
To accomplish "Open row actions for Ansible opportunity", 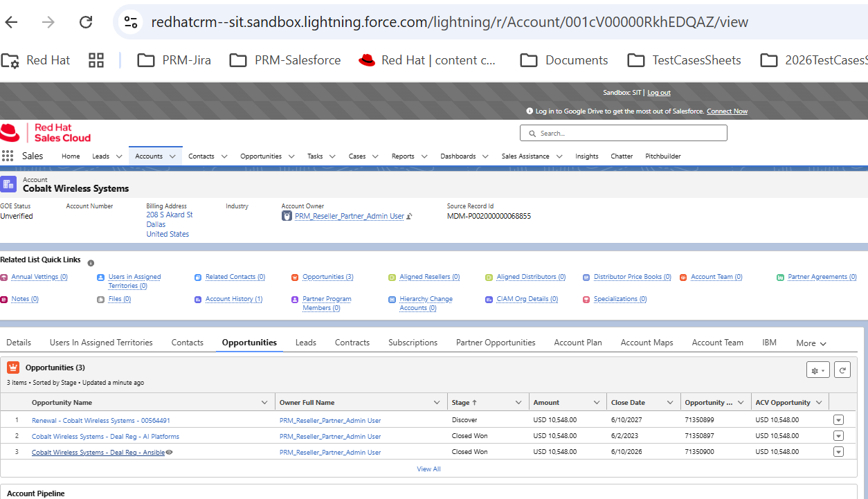I will tap(838, 452).
